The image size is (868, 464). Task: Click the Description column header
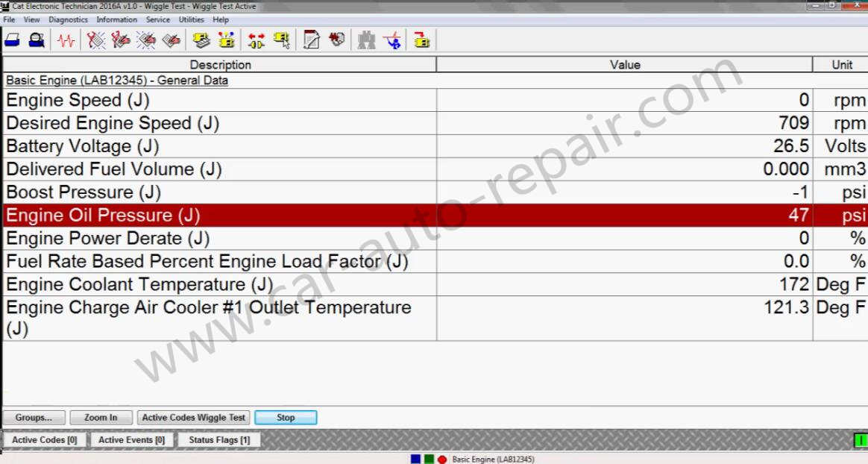tap(220, 64)
